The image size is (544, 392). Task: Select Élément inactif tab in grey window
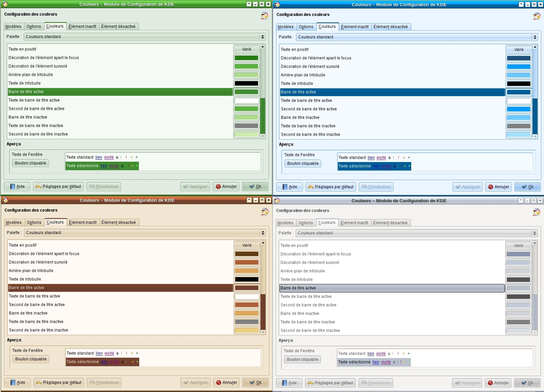point(354,223)
